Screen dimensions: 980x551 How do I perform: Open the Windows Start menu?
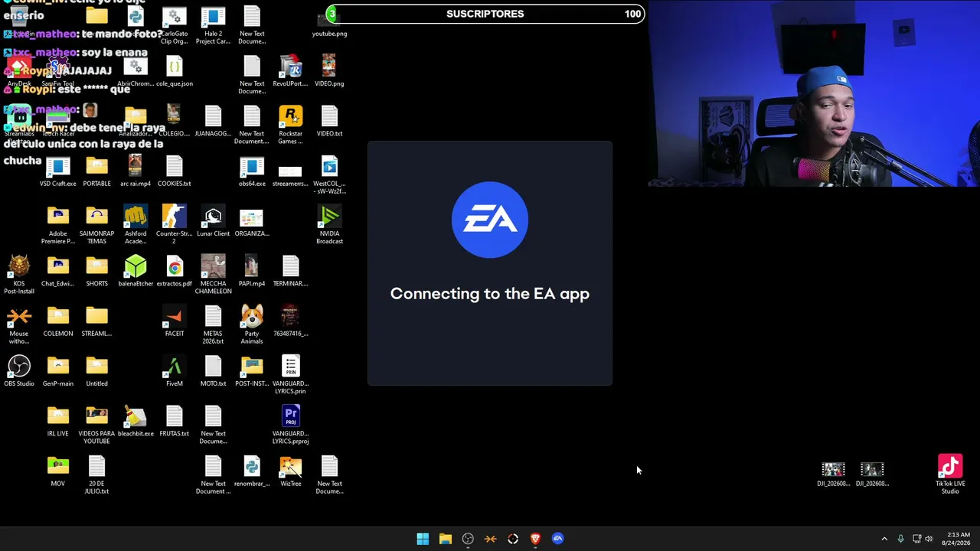(423, 539)
